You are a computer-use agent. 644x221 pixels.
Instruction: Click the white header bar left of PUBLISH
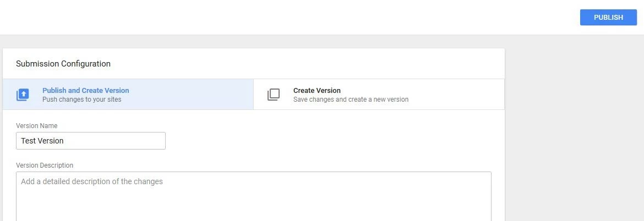[275, 17]
